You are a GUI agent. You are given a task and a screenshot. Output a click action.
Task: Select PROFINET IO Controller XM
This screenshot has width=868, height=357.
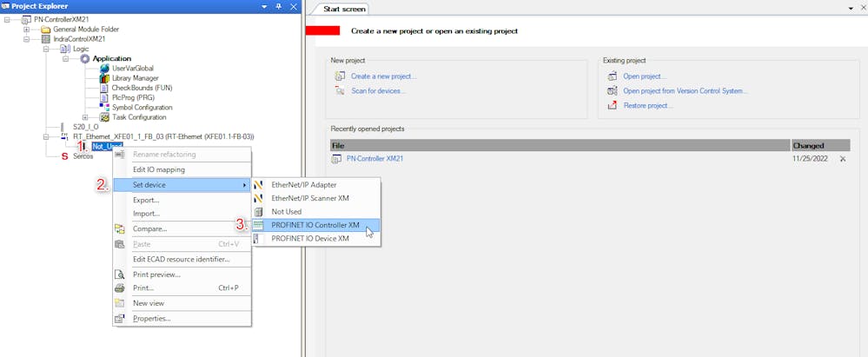315,225
